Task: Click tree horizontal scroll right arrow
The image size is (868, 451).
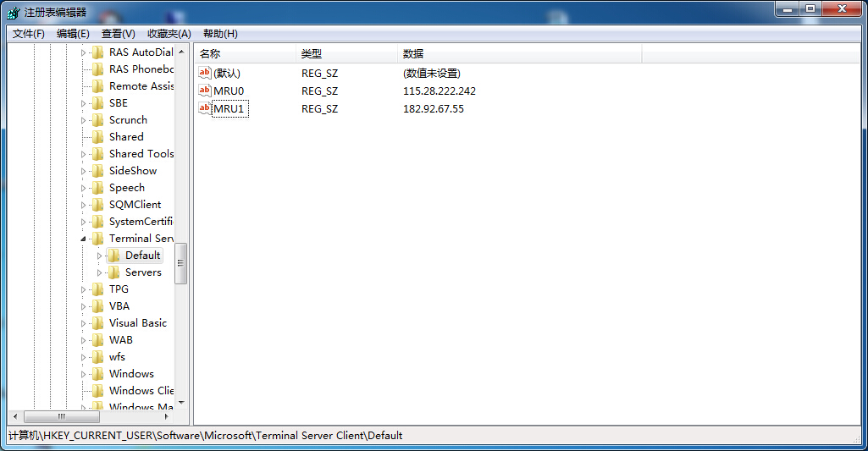Action: [x=166, y=416]
